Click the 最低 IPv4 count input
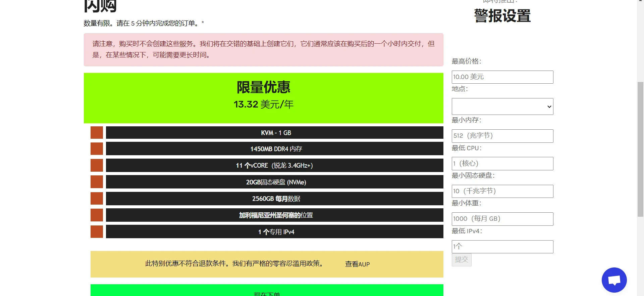644x296 pixels. 502,247
